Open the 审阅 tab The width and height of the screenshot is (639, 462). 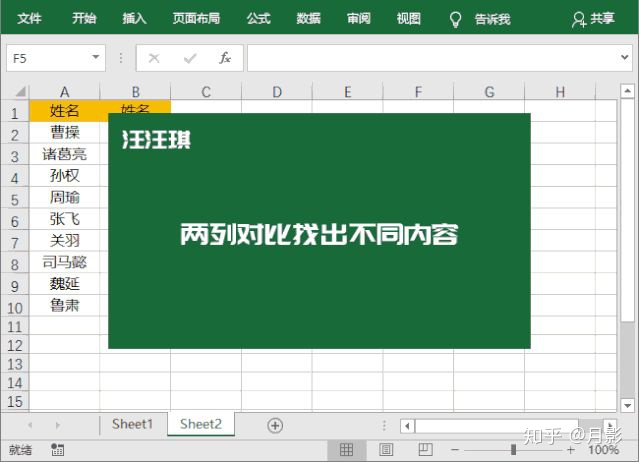(359, 18)
